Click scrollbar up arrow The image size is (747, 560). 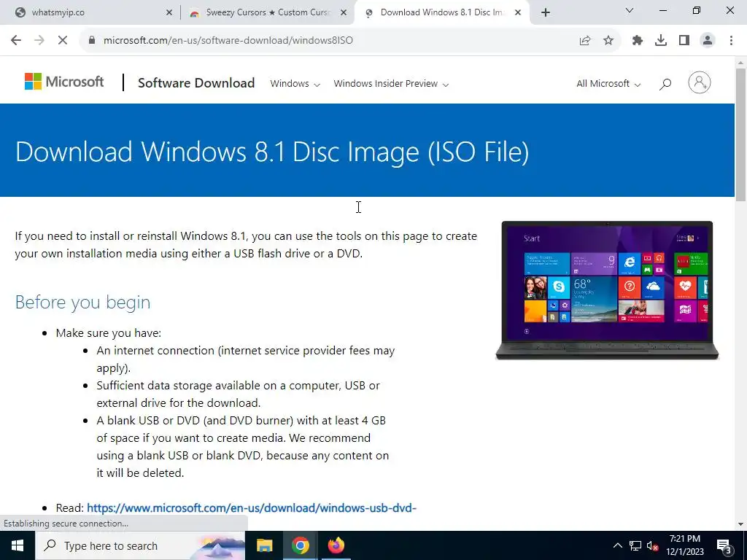click(740, 63)
